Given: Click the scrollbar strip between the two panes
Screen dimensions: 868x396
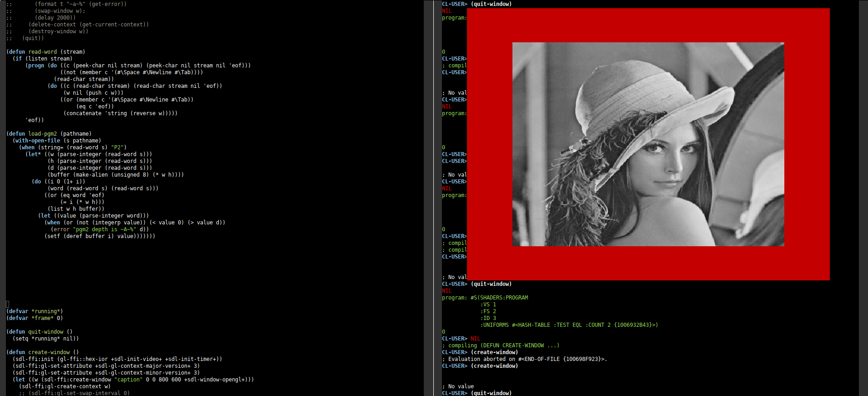Looking at the screenshot, I should [428, 198].
